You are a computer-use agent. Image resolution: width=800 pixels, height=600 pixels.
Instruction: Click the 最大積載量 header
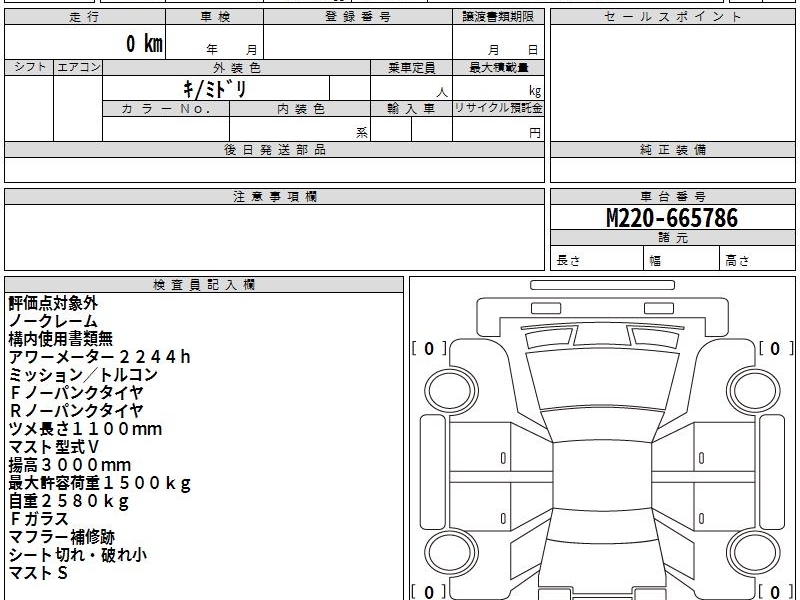(x=498, y=67)
